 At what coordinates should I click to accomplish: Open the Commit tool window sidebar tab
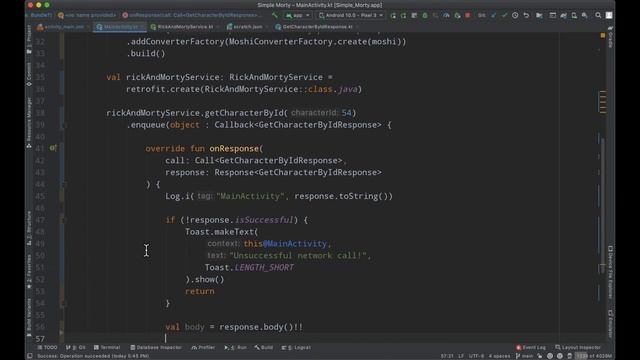tap(29, 73)
